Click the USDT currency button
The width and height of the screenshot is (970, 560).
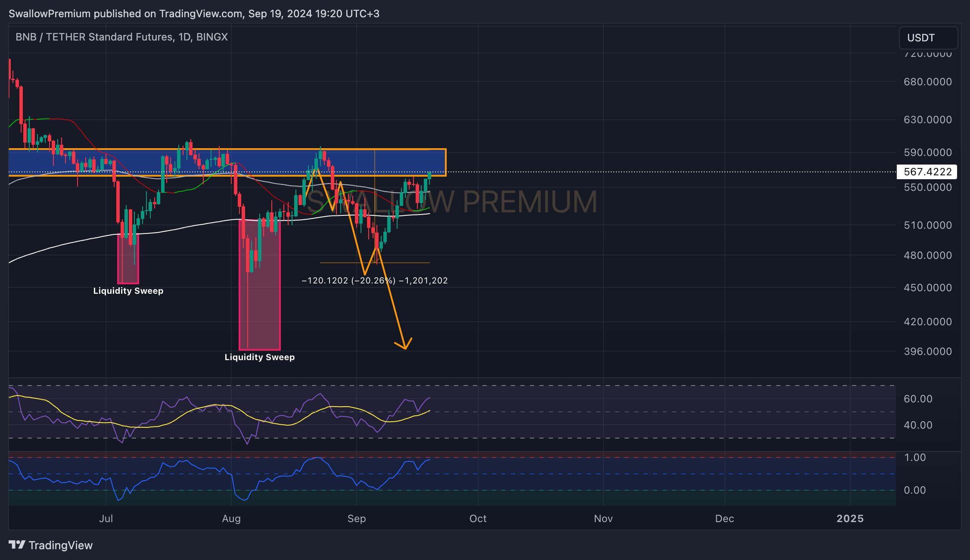click(x=928, y=38)
